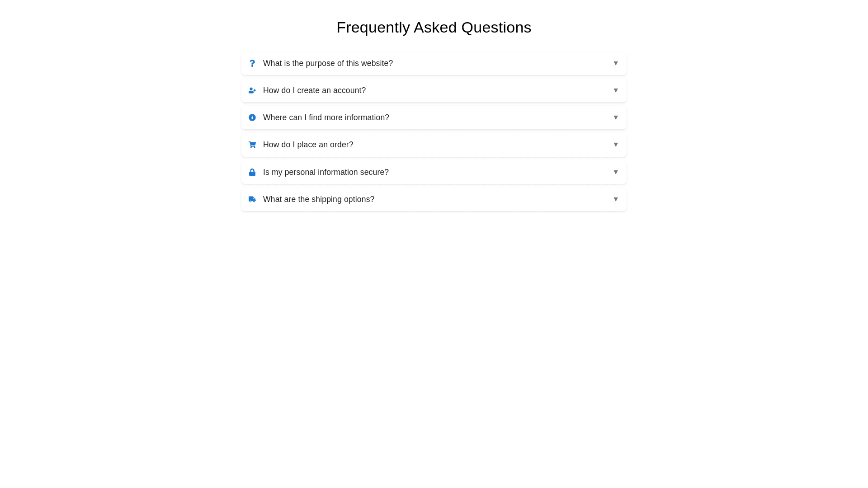Click the padlock security icon

tap(252, 172)
